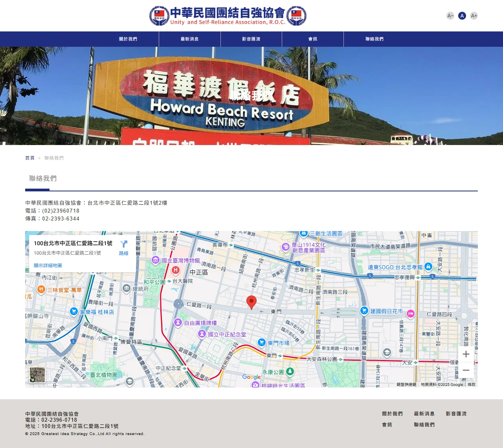Click 建國假日花市 shopping marker icon
Image resolution: width=503 pixels, height=448 pixels.
(364, 310)
